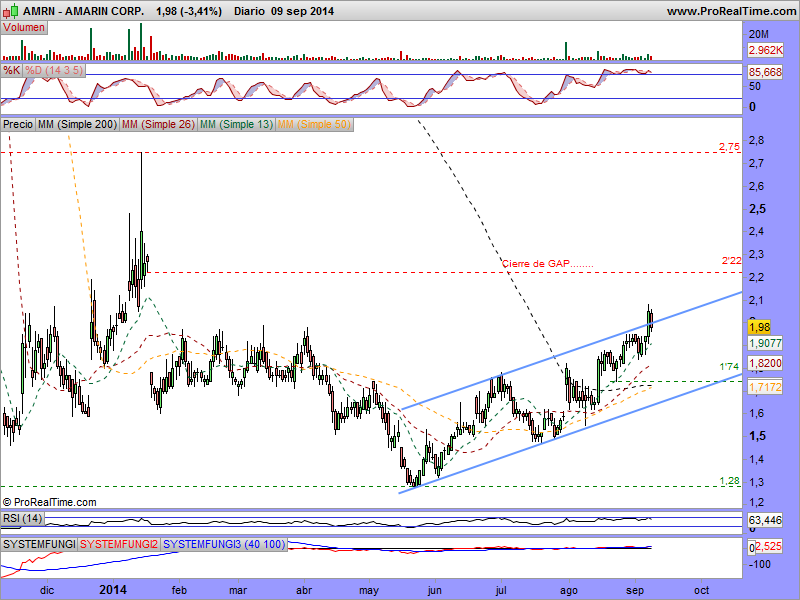Select the SYSTEMFUNGI2 indicator label
Screen dimensions: 800x600
click(119, 544)
